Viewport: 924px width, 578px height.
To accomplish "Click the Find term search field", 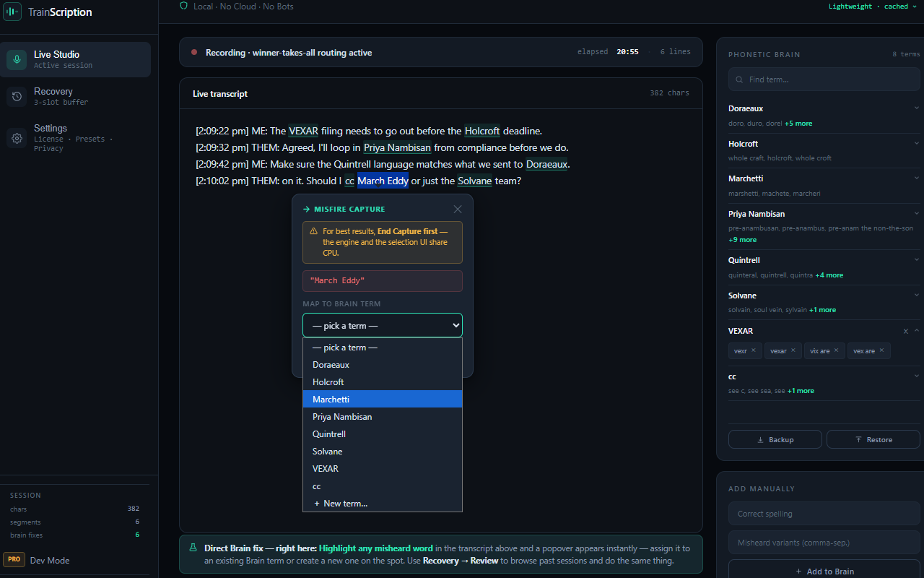I will [x=824, y=79].
